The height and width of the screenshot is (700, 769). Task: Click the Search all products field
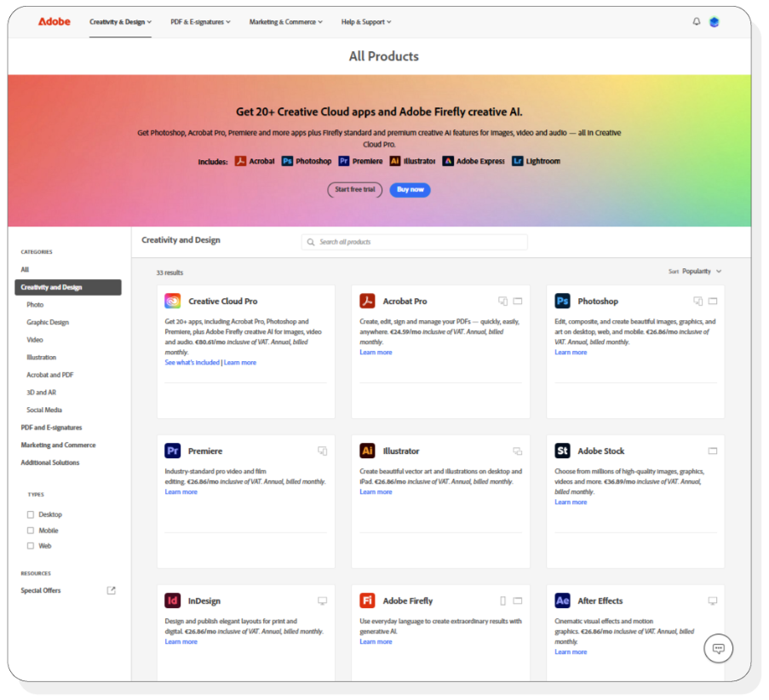414,242
